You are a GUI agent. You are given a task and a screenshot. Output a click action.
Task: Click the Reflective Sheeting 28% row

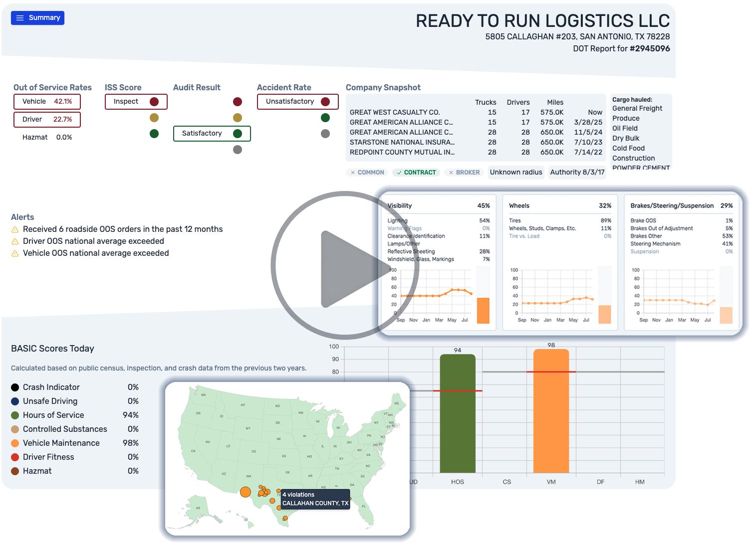pos(439,252)
